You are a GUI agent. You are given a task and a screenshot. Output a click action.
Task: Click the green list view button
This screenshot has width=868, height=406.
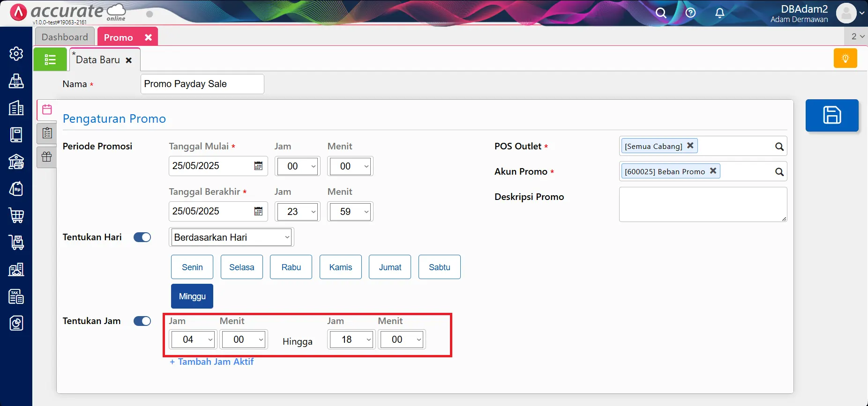(50, 59)
